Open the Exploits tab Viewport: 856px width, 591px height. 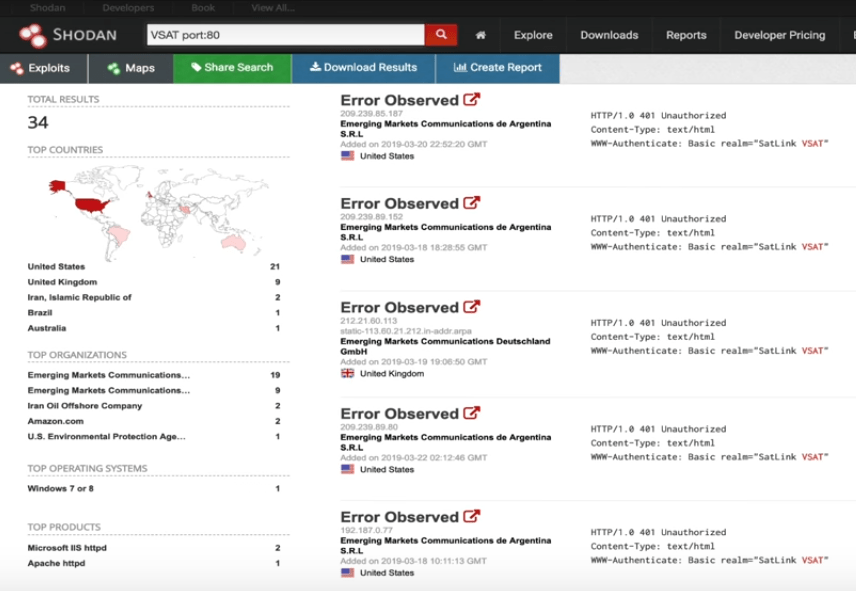coord(41,68)
